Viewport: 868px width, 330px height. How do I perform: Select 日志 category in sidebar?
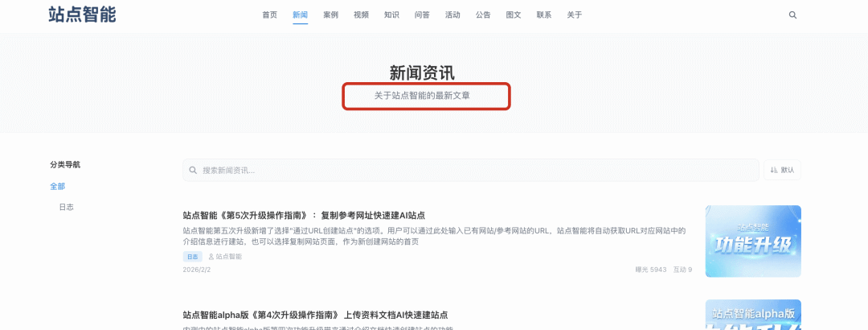[x=67, y=207]
